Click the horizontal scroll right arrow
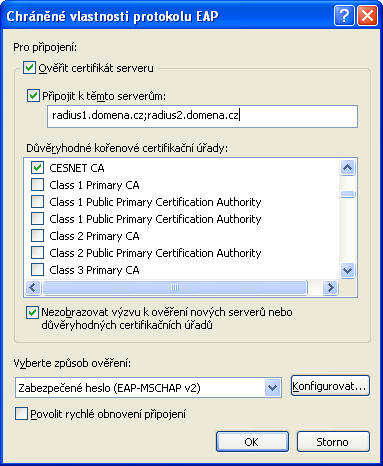 coord(331,287)
